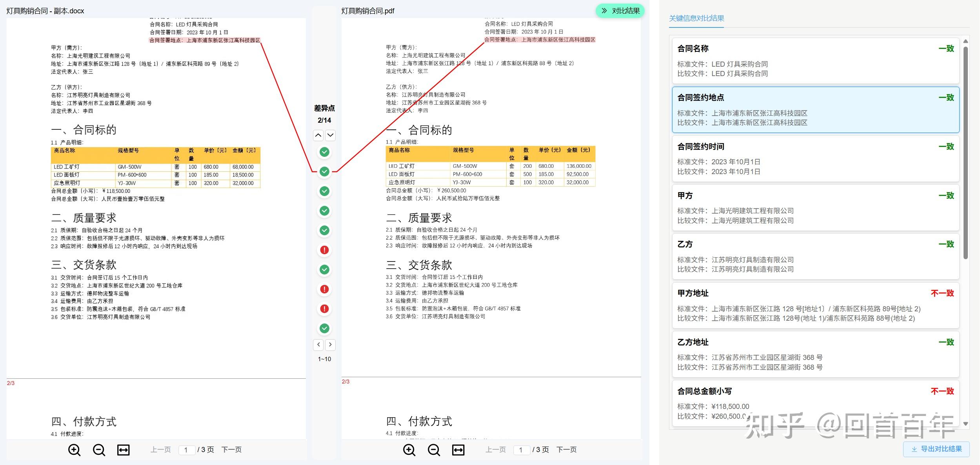Jump to previous difference with up arrow
Viewport: 980px width, 465px height.
click(x=318, y=135)
